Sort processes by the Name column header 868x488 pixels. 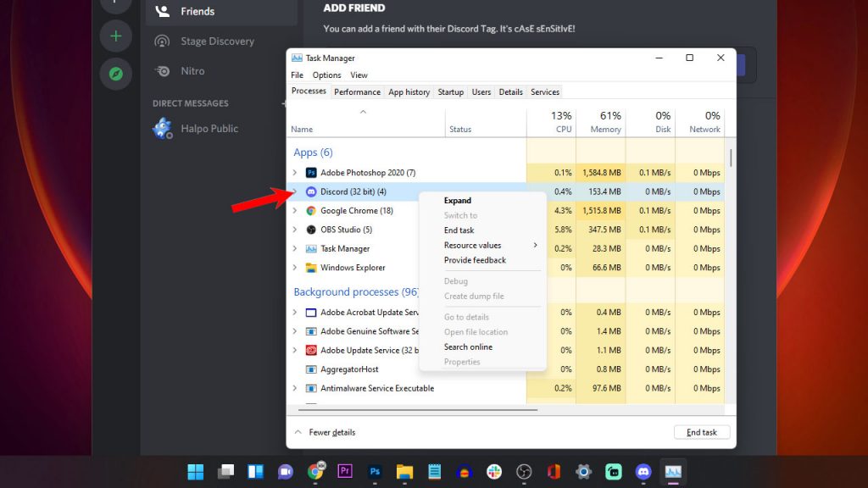[366, 122]
